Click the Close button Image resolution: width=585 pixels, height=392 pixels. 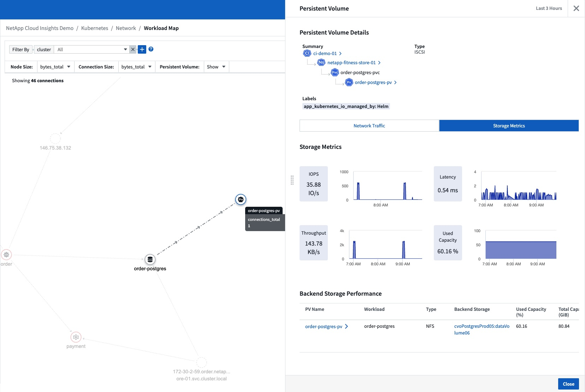tap(568, 384)
